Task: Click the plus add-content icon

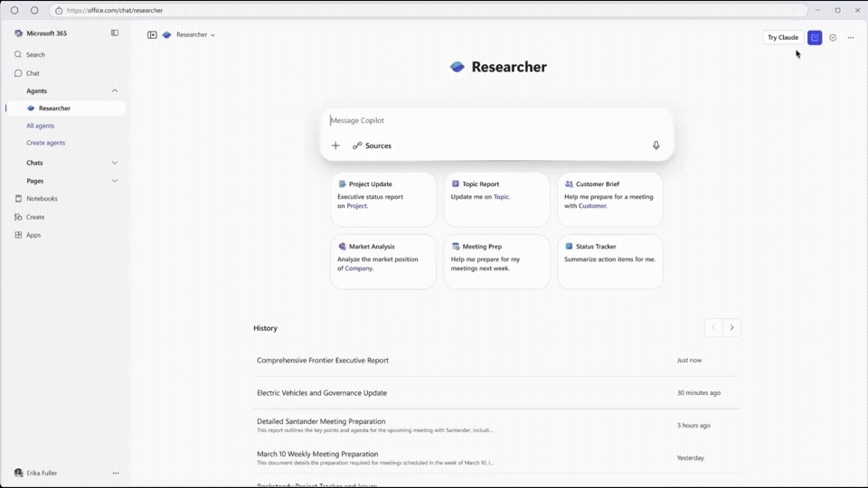Action: pos(335,145)
